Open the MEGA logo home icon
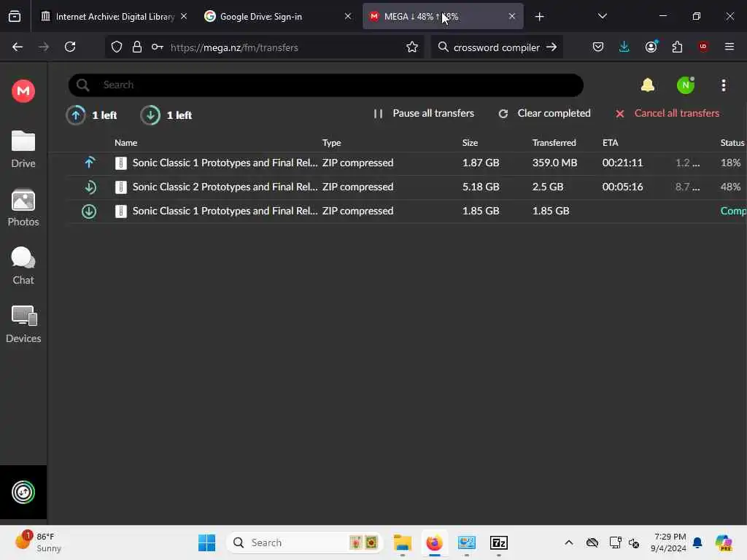 (23, 90)
